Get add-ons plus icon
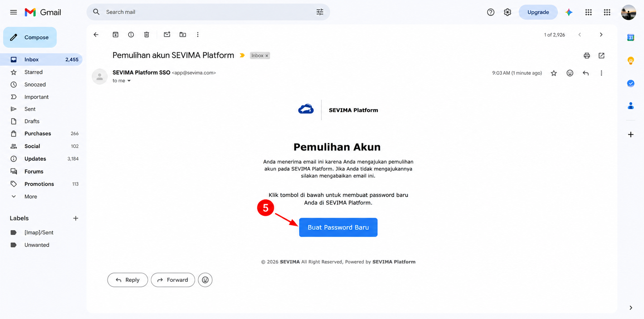Image resolution: width=644 pixels, height=319 pixels. point(631,134)
